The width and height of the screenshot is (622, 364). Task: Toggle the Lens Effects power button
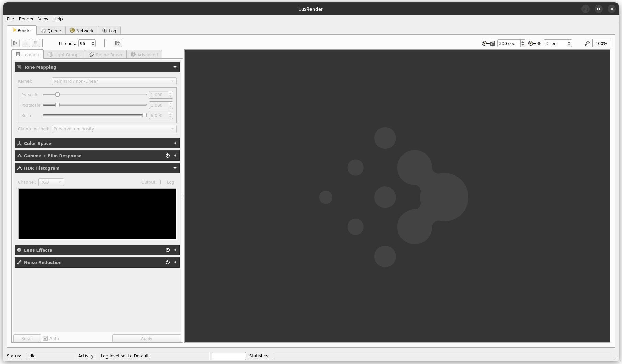click(x=168, y=250)
